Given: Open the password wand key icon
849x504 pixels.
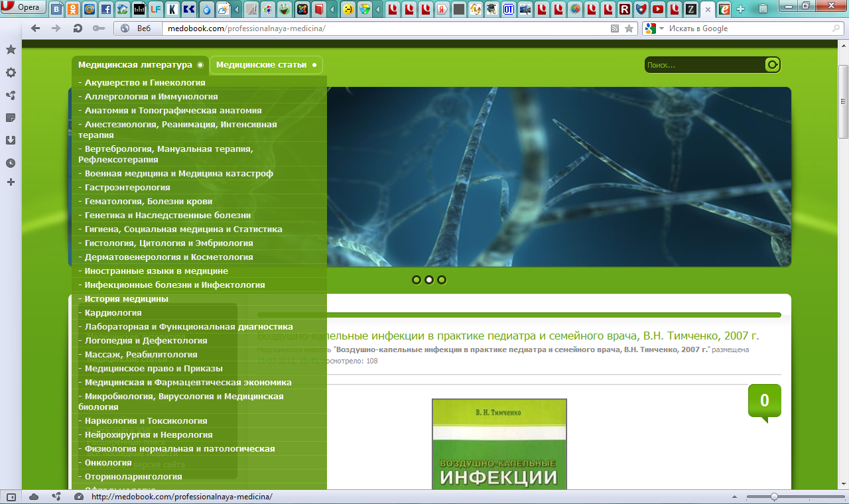Looking at the screenshot, I should pos(98,29).
